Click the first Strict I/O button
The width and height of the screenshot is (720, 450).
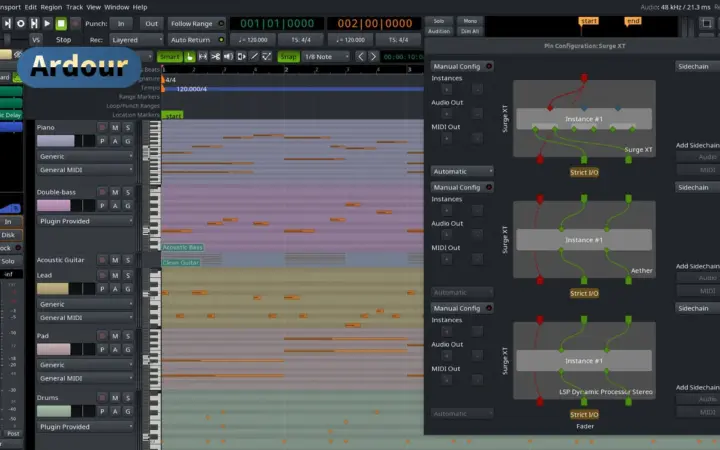point(584,173)
